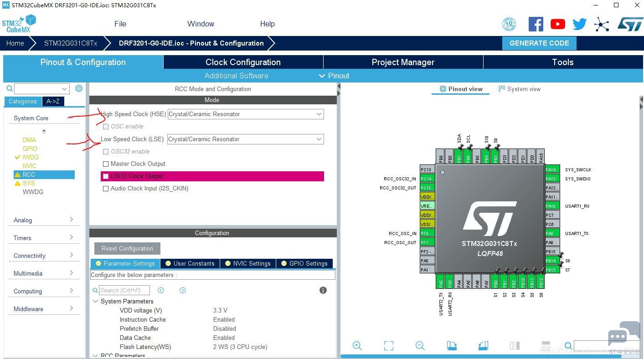Screen dimensions: 644x359
Task: Open the Facebook icon link
Action: [536, 24]
